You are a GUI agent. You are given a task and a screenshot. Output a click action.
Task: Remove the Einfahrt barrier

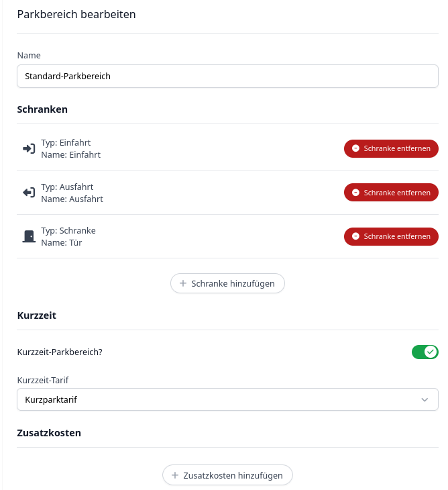click(391, 148)
